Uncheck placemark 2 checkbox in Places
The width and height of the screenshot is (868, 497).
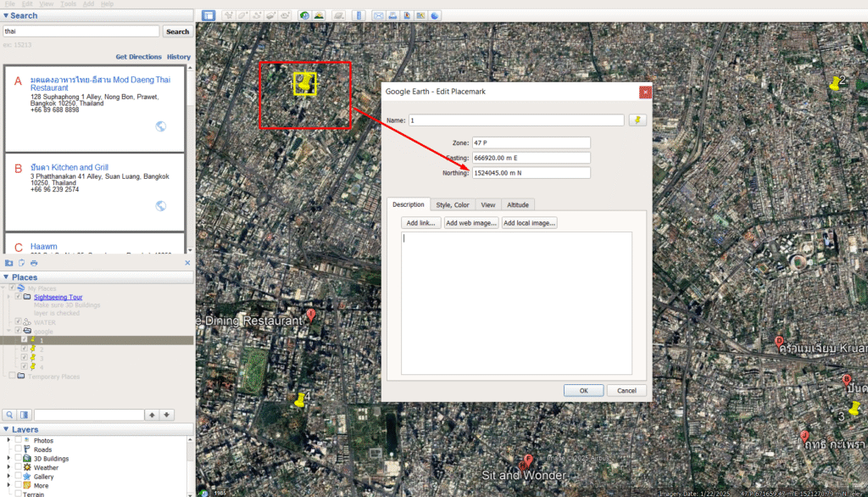(x=24, y=349)
